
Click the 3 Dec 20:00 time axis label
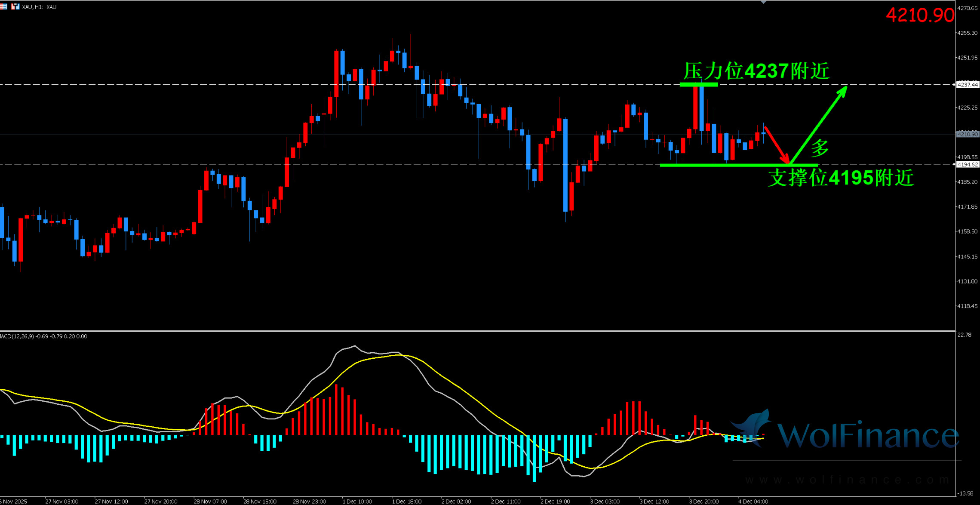point(704,501)
